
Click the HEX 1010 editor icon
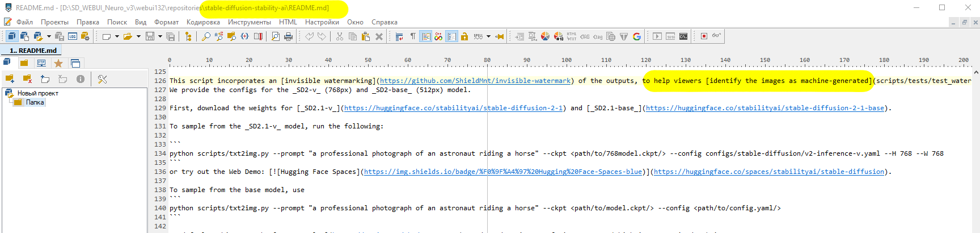point(670,36)
